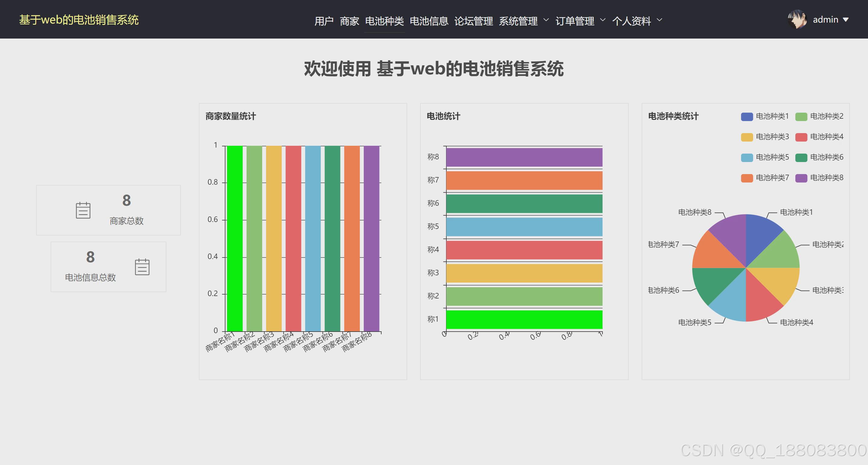Click the calendar icon beside 电池信息总数
The image size is (868, 465).
pyautogui.click(x=142, y=267)
